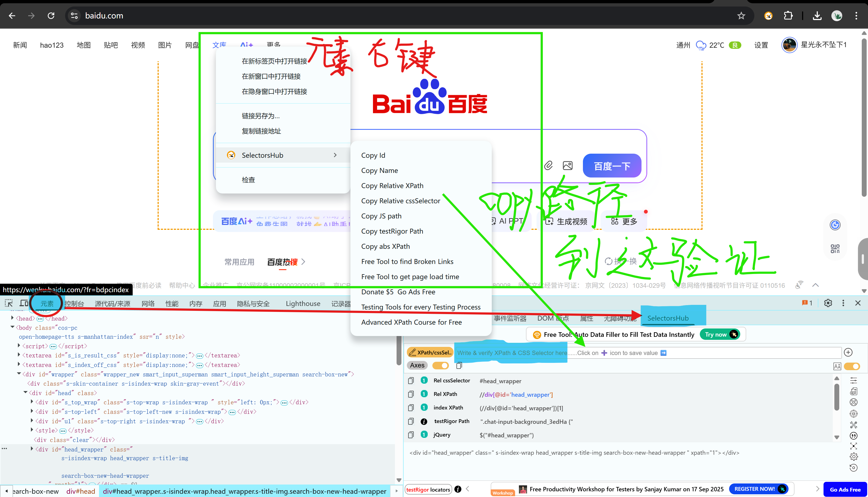Click the plus icon to save selector value
The width and height of the screenshot is (868, 497).
848,352
